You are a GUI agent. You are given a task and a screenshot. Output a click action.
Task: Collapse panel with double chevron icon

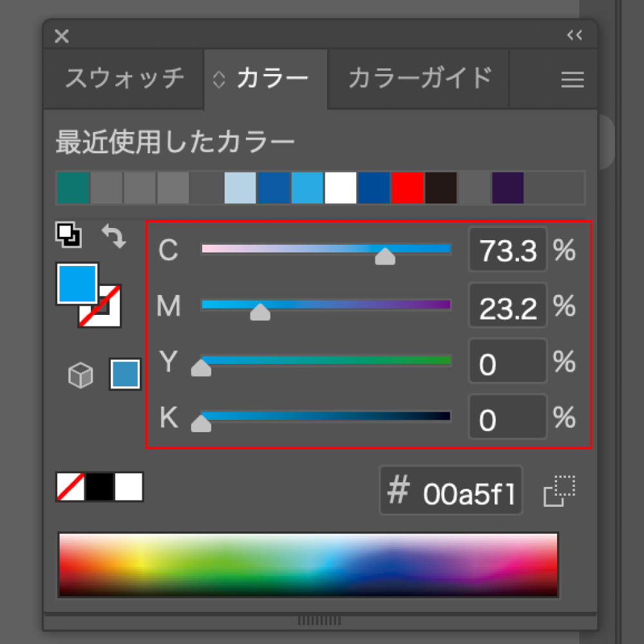574,35
